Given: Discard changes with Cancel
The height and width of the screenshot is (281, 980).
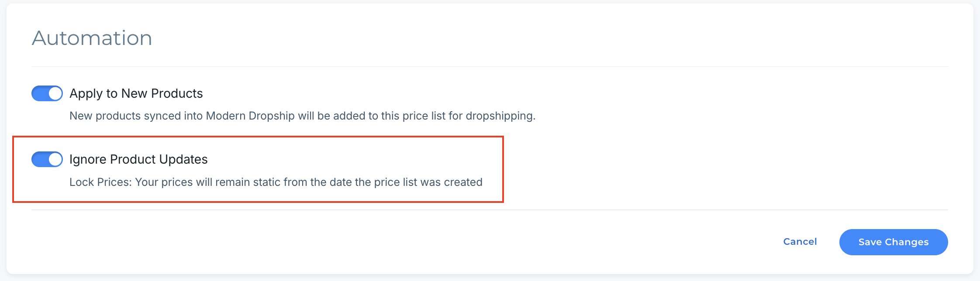Looking at the screenshot, I should coord(800,242).
